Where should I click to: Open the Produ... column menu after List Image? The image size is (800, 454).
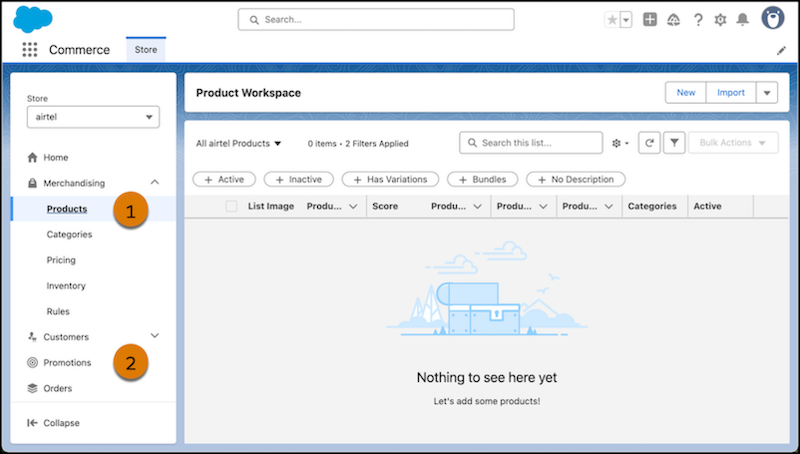[x=353, y=207]
